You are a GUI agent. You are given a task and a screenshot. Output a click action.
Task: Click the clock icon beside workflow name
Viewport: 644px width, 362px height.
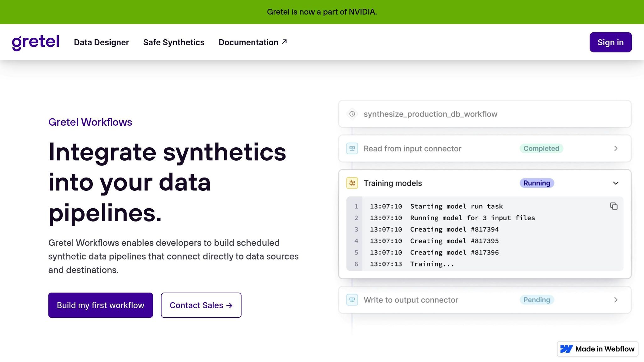coord(352,114)
